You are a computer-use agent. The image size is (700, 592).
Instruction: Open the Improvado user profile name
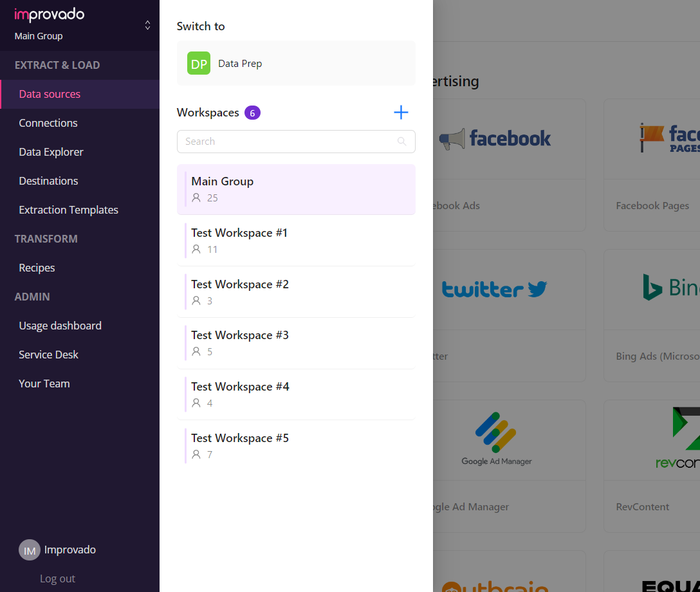click(69, 550)
